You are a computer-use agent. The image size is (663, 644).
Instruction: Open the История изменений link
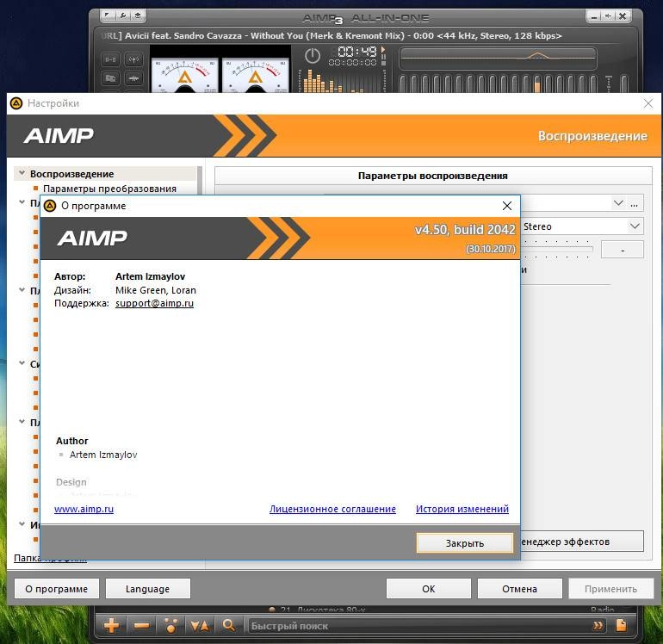click(x=462, y=509)
